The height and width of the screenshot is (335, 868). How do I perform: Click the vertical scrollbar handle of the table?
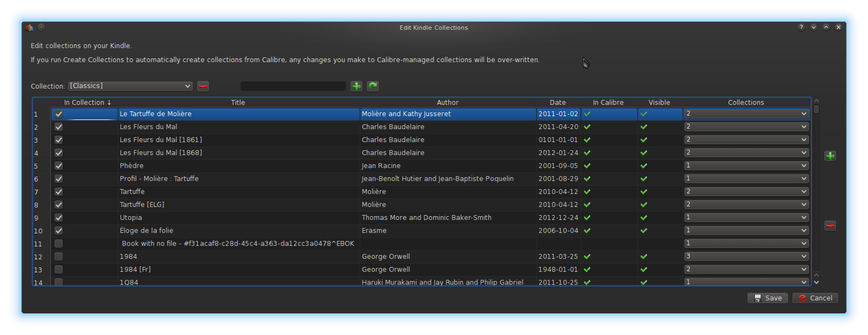817,109
